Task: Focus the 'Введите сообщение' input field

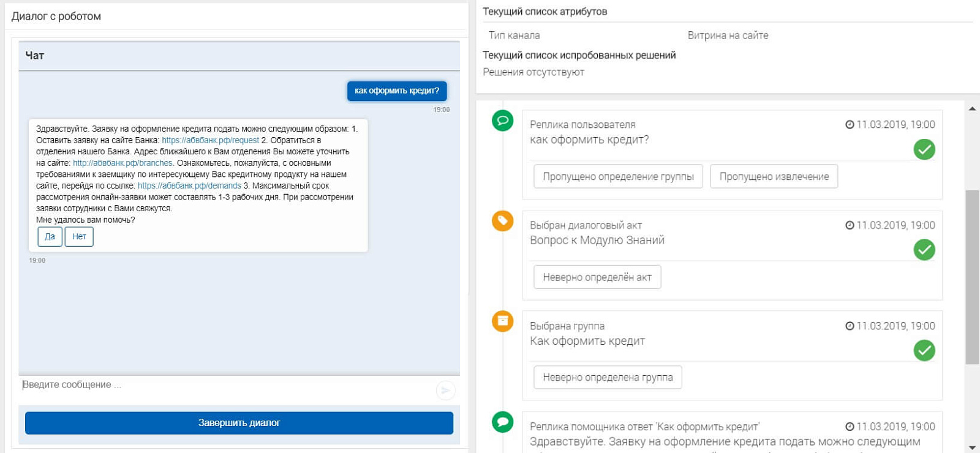Action: click(x=227, y=385)
